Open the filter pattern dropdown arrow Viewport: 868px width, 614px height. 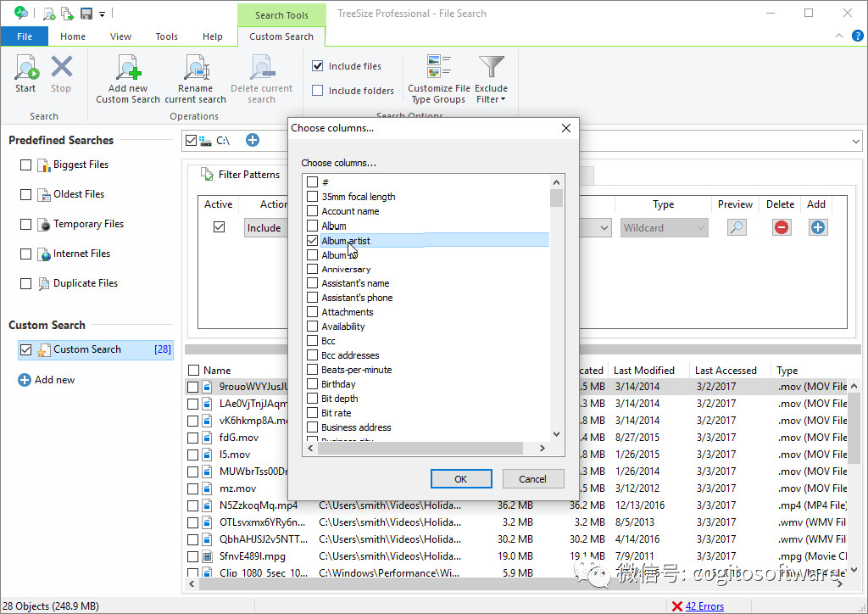pyautogui.click(x=604, y=227)
